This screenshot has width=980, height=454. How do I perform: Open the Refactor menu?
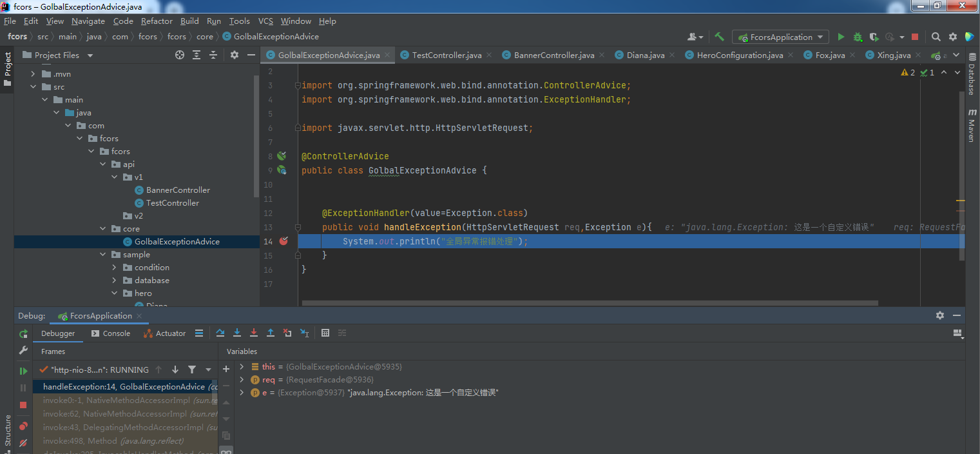[x=157, y=21]
